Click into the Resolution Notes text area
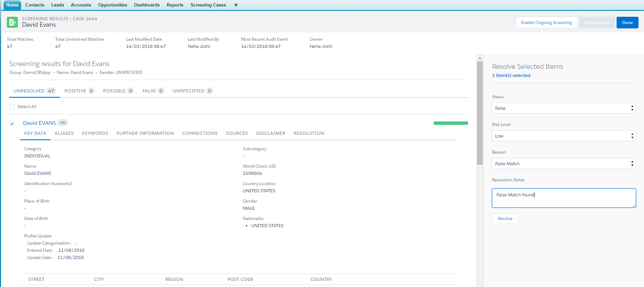This screenshot has height=287, width=644. coord(564,198)
